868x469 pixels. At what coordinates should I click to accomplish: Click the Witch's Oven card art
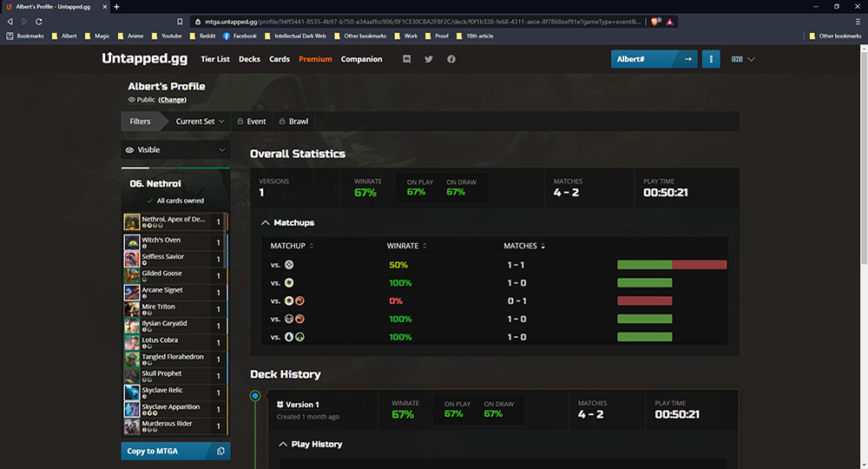tap(132, 242)
